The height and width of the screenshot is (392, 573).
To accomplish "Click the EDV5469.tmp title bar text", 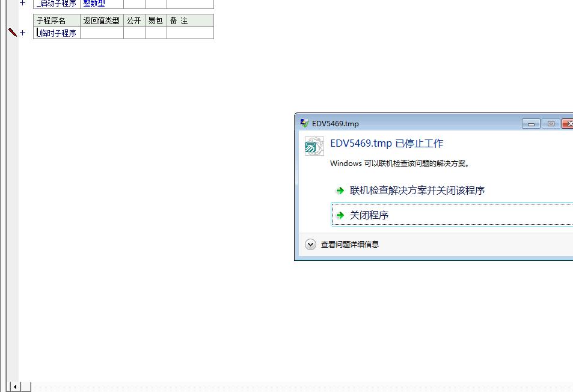I will click(335, 123).
